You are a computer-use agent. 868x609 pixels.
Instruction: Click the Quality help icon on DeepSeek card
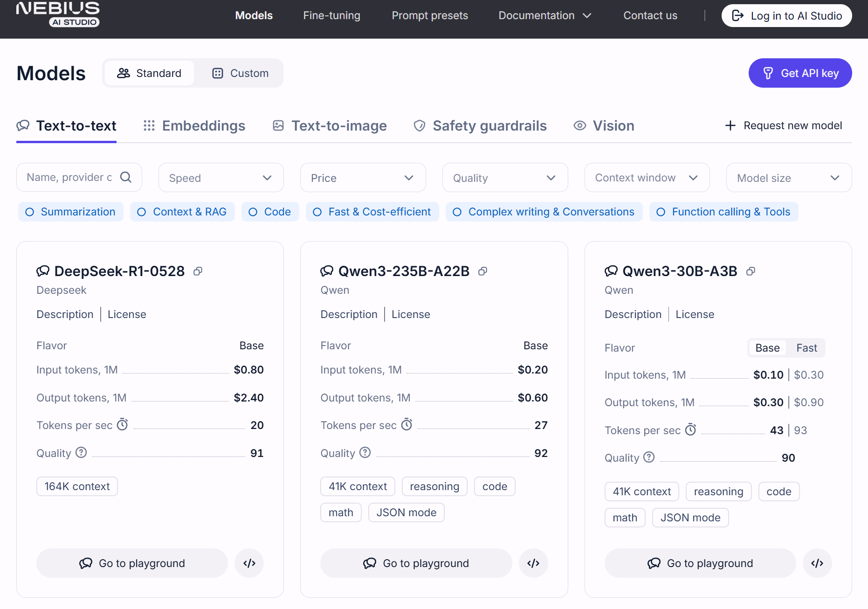pyautogui.click(x=81, y=452)
